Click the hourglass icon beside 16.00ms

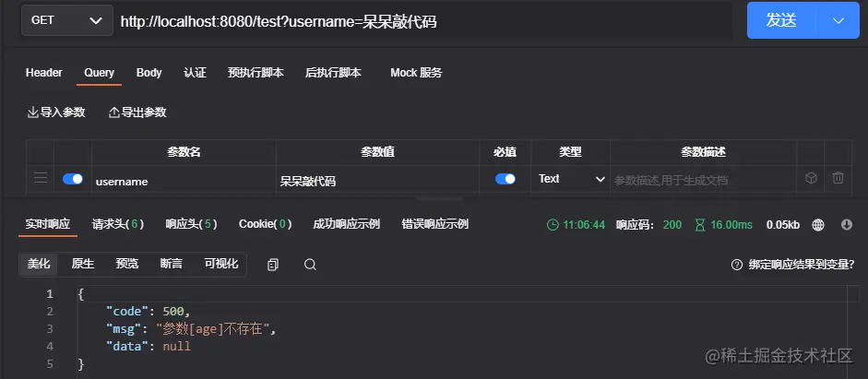700,225
